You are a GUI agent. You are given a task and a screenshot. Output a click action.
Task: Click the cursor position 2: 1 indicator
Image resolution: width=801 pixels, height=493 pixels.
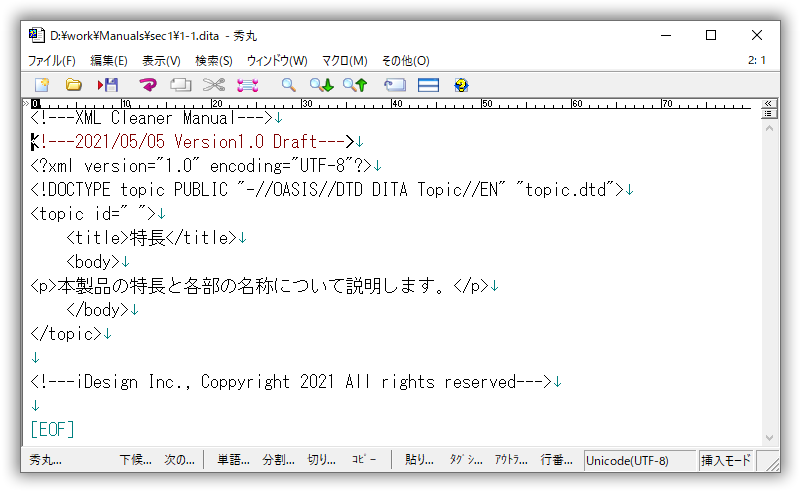coord(757,60)
